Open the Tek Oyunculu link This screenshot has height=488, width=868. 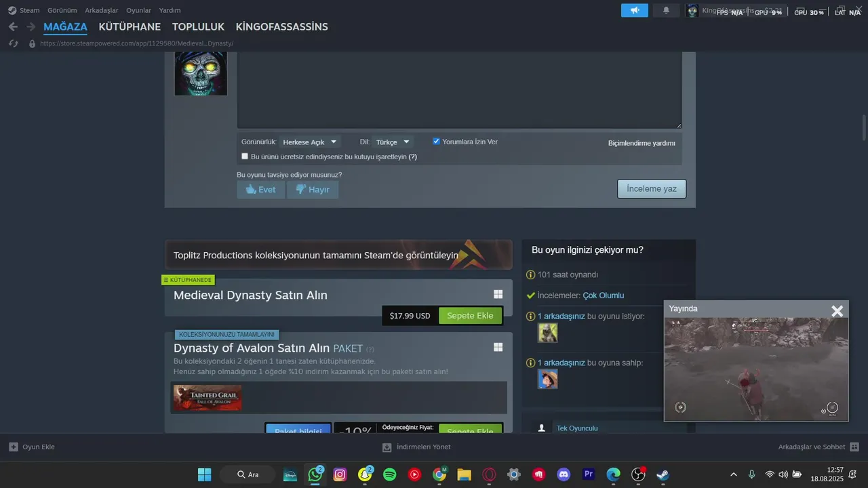[x=577, y=428]
